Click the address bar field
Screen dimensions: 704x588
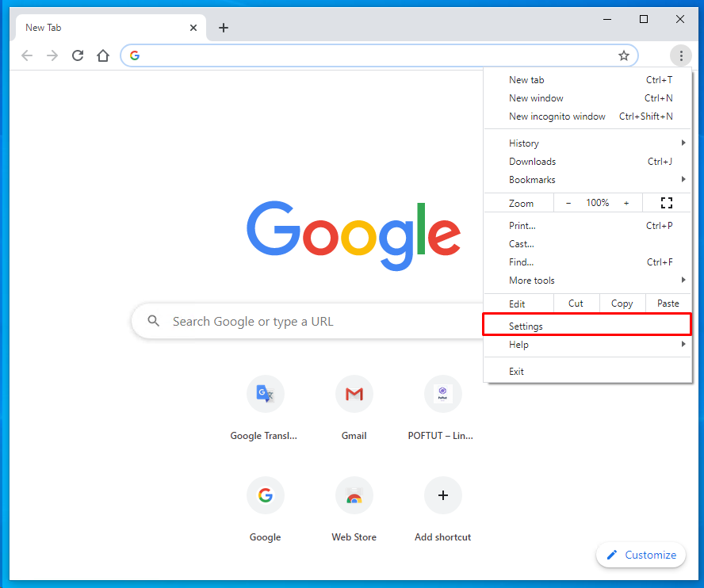pyautogui.click(x=379, y=55)
